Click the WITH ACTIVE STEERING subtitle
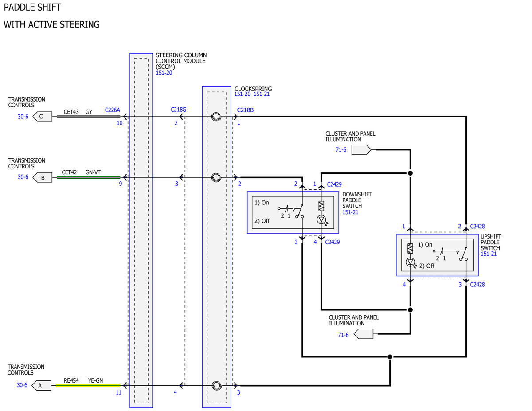The image size is (532, 411). click(x=51, y=25)
